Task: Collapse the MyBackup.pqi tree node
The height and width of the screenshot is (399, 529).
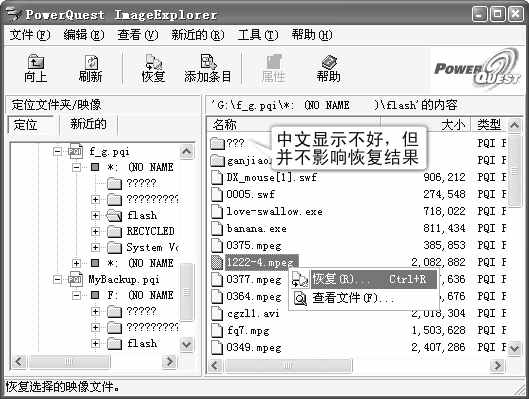Action: click(x=58, y=280)
